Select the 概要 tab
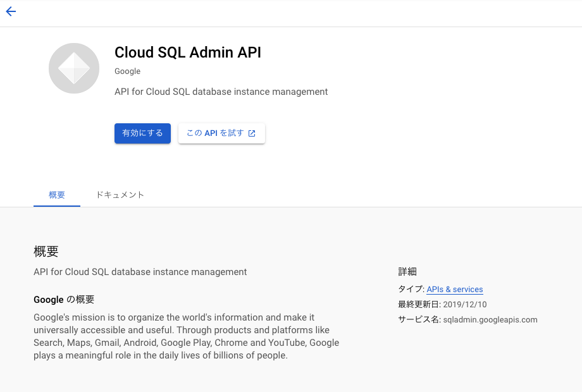This screenshot has width=582, height=392. tap(56, 195)
